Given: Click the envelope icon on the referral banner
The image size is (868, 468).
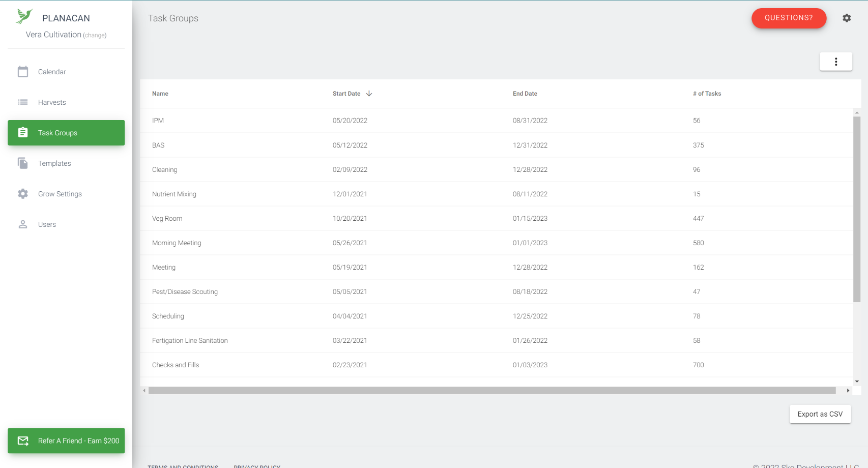Looking at the screenshot, I should [x=23, y=441].
